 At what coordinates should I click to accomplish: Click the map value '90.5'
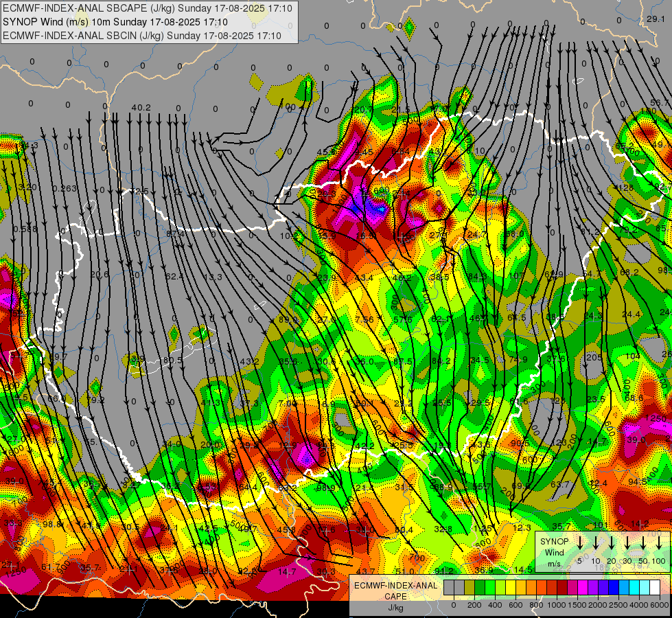tap(520, 443)
